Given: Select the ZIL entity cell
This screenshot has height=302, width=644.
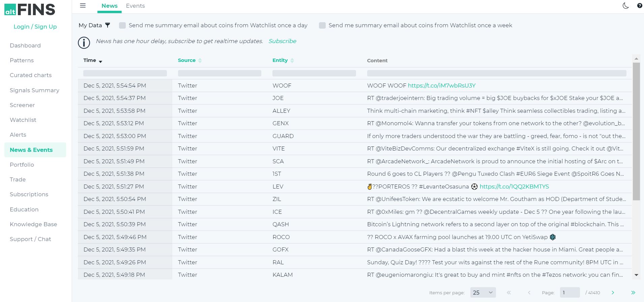Looking at the screenshot, I should (314, 199).
